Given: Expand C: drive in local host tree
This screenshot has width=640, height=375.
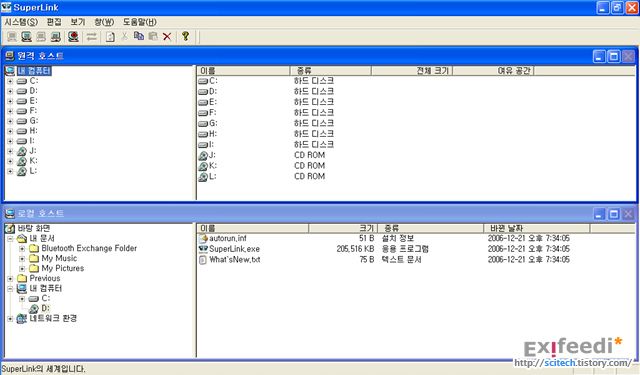Looking at the screenshot, I should point(22,299).
